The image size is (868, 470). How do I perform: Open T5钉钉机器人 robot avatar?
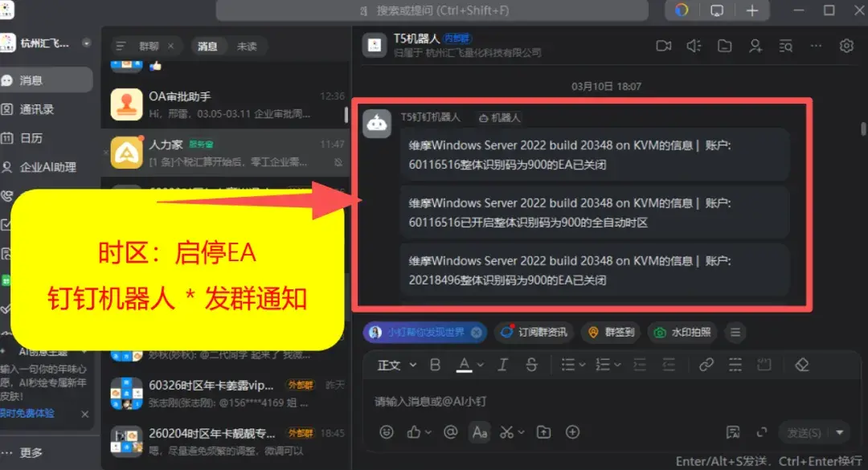(377, 123)
